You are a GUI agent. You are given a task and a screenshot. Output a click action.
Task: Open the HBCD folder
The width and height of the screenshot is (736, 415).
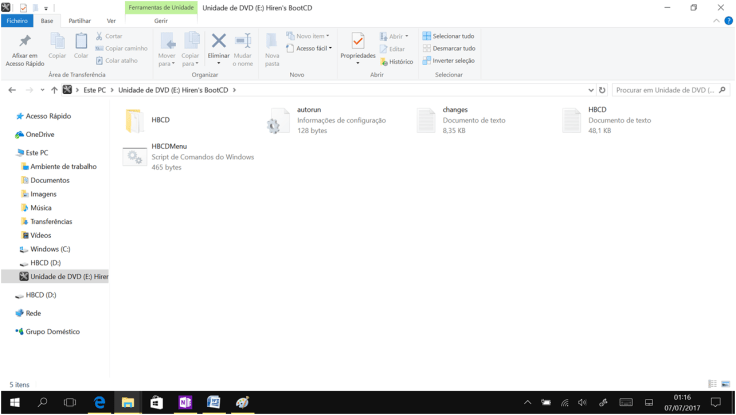pyautogui.click(x=135, y=121)
